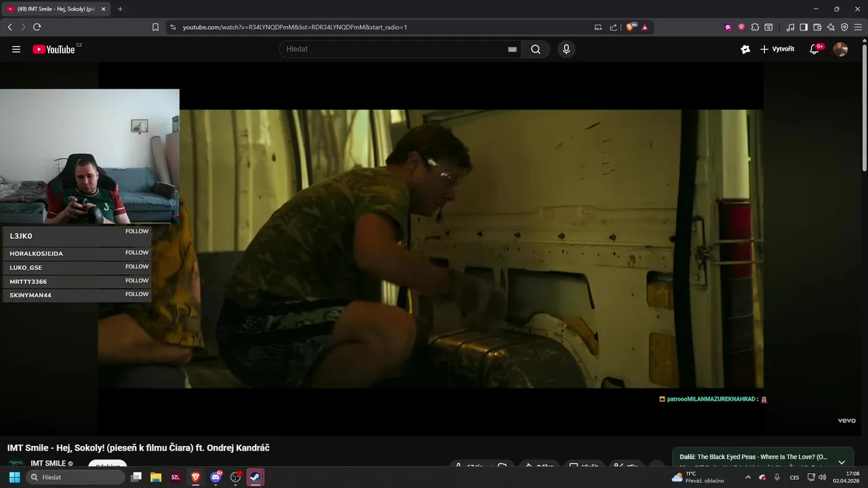The image size is (868, 488).
Task: Click the webcam overlay thumbnail
Action: point(90,156)
